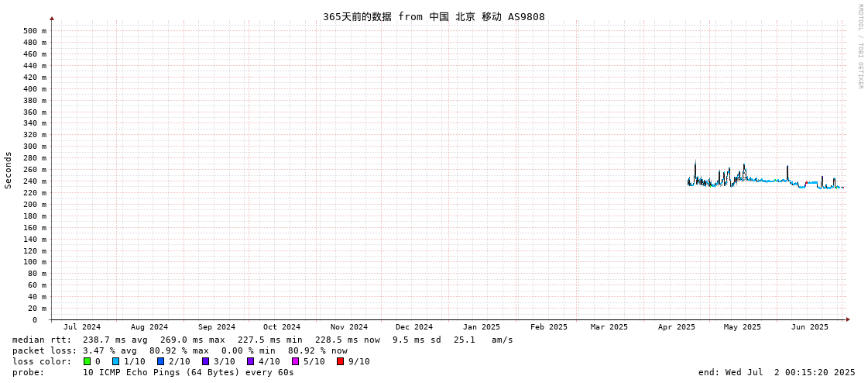
Task: Click the 0 y-axis value
Action: pyautogui.click(x=35, y=320)
